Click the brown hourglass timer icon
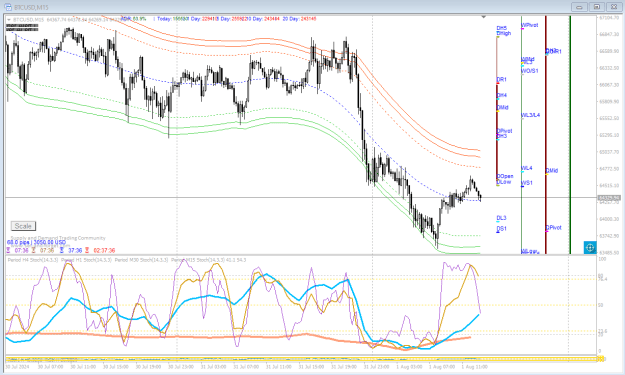The height and width of the screenshot is (375, 625). click(x=34, y=251)
